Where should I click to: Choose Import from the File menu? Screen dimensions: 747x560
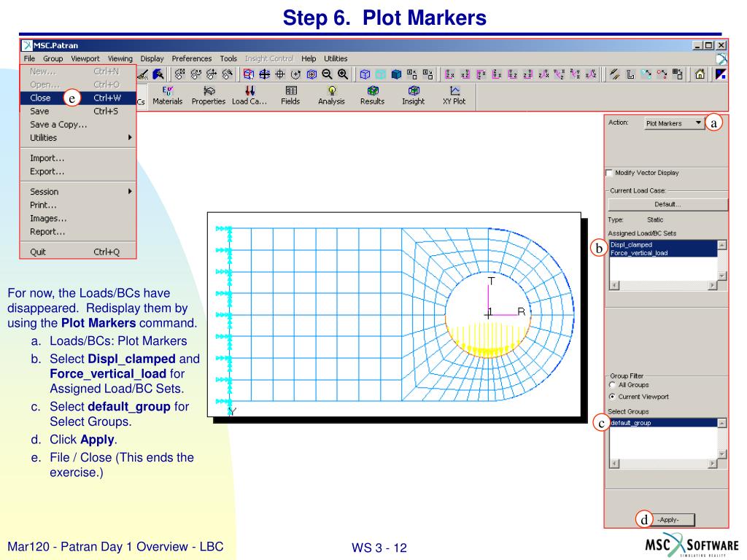[77, 158]
